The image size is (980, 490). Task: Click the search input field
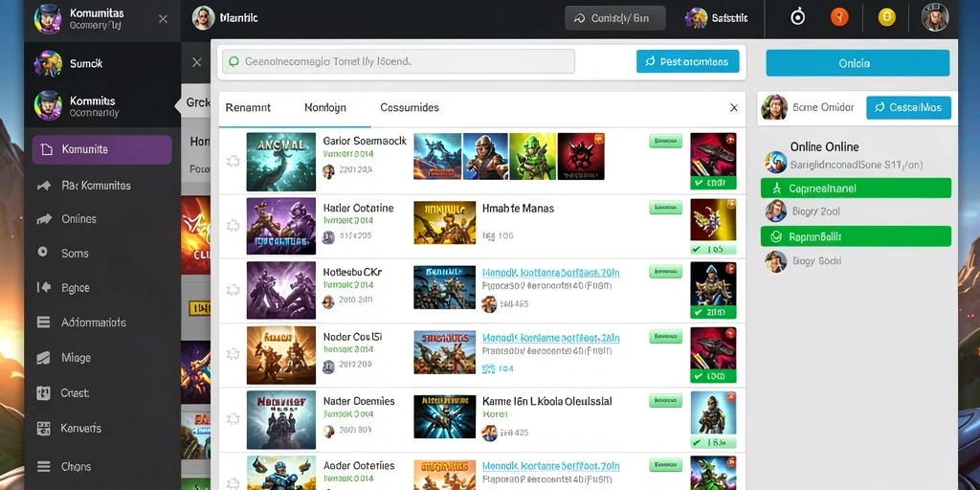(x=398, y=62)
